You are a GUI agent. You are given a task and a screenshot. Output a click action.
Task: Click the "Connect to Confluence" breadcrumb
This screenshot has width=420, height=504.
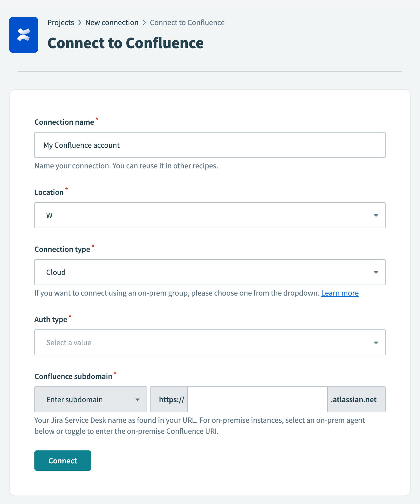tap(187, 22)
